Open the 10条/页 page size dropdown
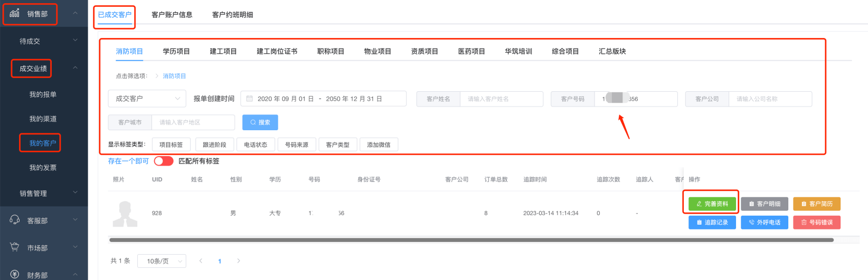This screenshot has height=280, width=868. (162, 261)
